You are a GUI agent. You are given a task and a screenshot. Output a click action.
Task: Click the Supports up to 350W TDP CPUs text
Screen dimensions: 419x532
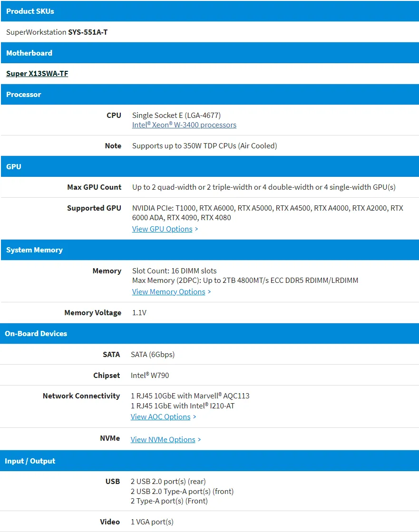[205, 146]
